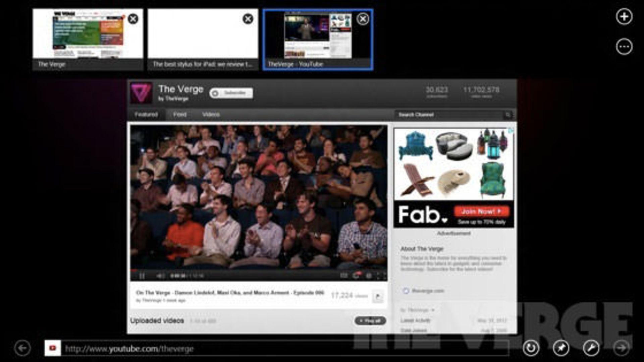This screenshot has width=644, height=362.
Task: Close The Verge tab thumbnail
Action: click(x=133, y=19)
